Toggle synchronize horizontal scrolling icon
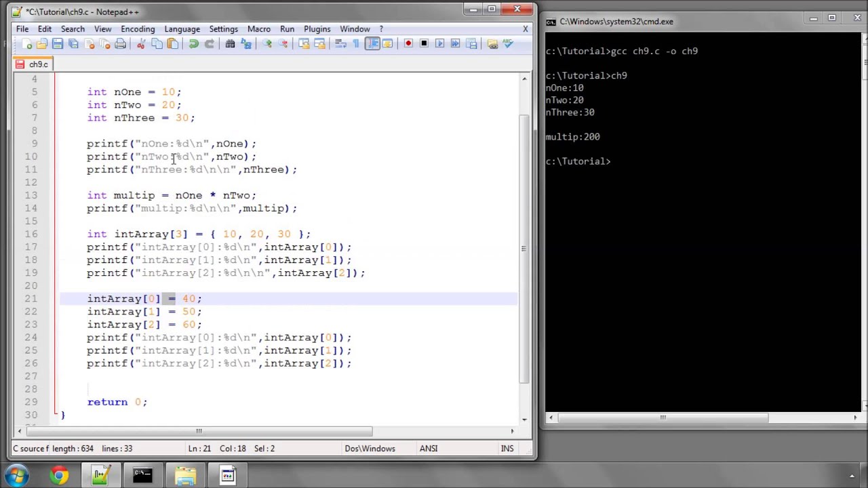This screenshot has height=488, width=868. (x=319, y=44)
